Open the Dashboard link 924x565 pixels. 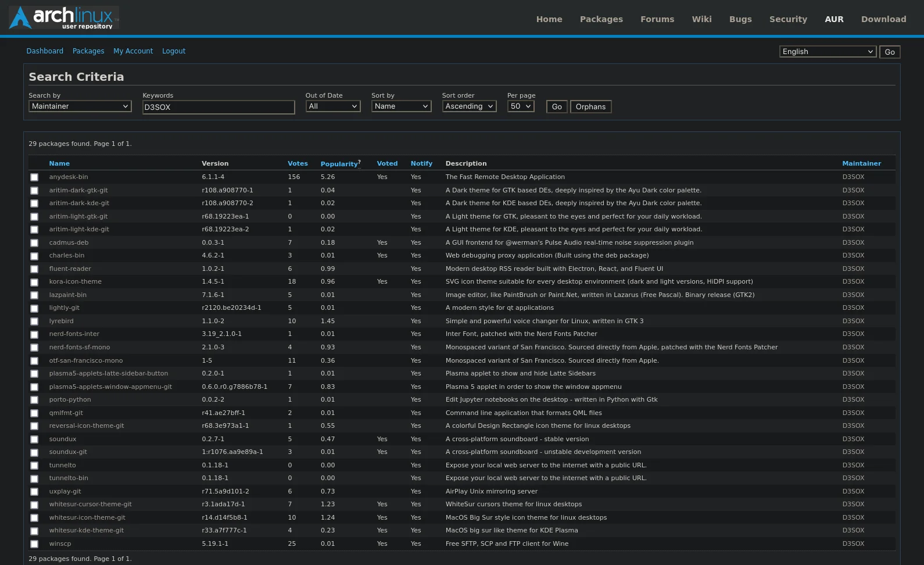45,51
